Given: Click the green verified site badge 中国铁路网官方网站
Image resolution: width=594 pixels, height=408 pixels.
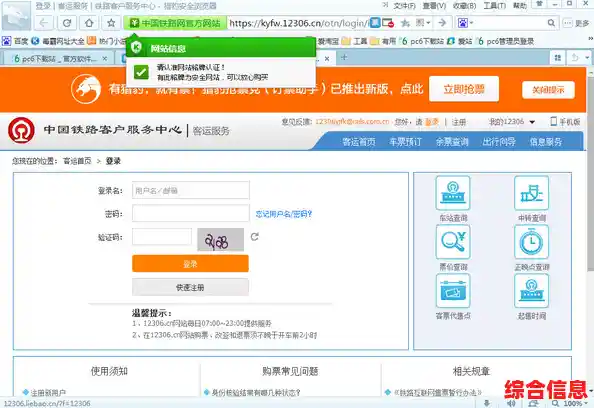Looking at the screenshot, I should 175,23.
